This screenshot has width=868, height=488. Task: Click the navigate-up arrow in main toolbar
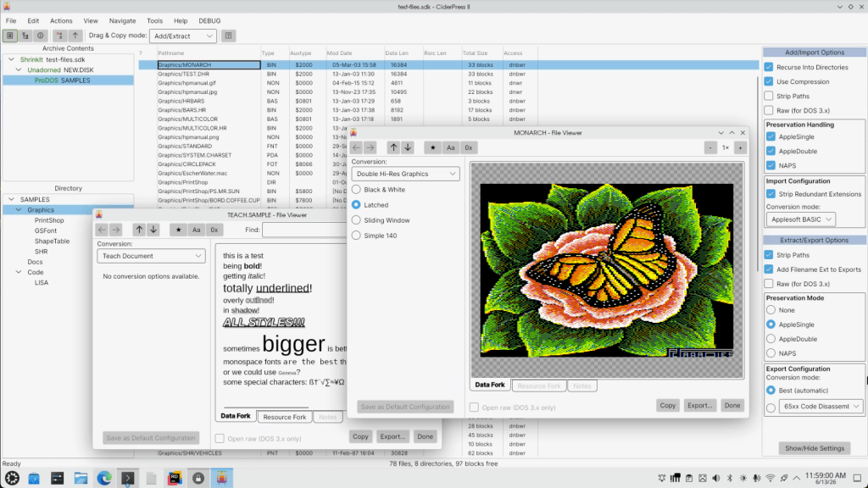point(75,36)
